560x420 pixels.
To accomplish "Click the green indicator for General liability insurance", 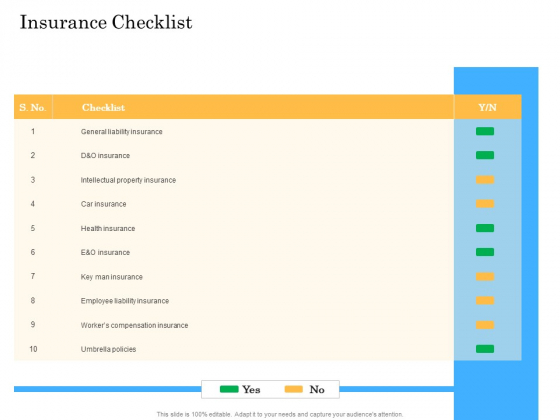I will coord(485,131).
